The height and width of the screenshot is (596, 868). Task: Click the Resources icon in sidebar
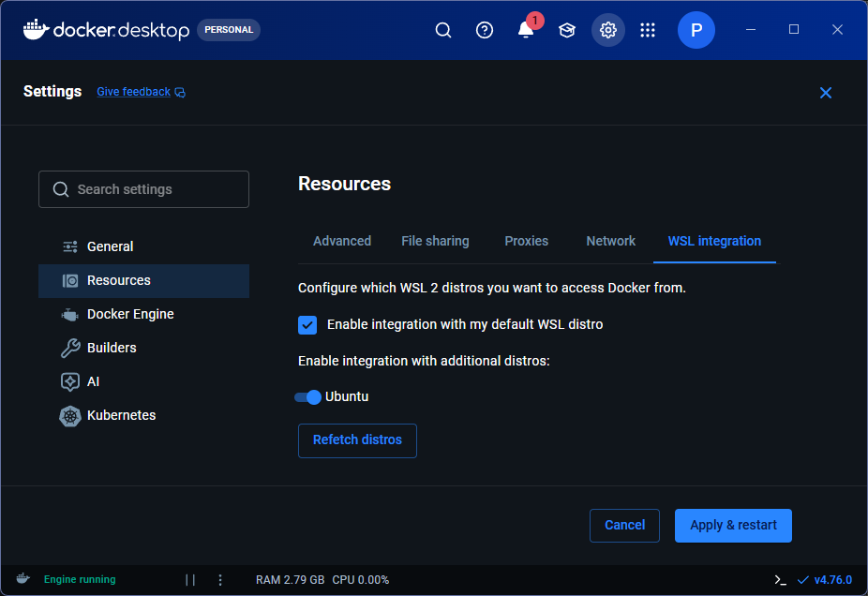coord(70,280)
